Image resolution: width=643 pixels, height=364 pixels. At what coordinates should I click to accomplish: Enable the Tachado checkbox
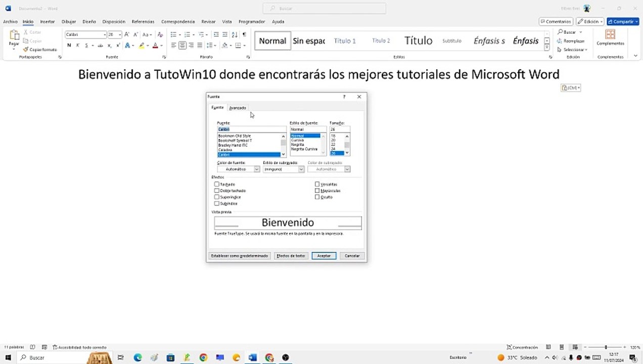click(217, 185)
